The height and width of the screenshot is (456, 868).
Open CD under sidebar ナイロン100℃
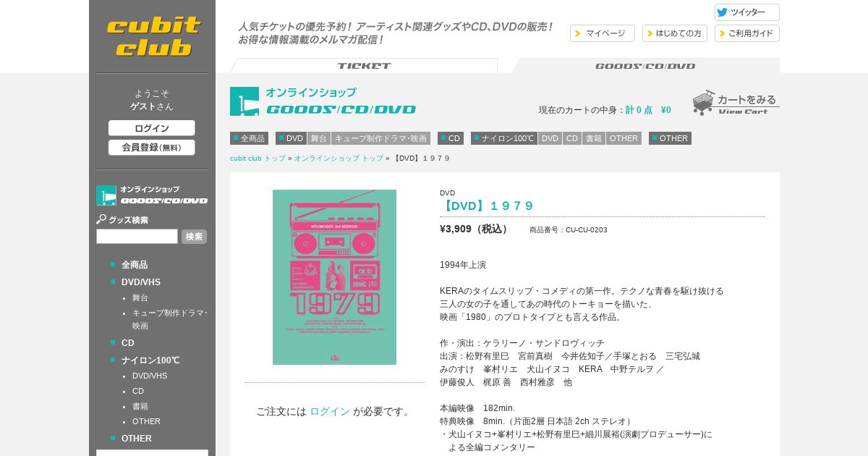pos(138,391)
